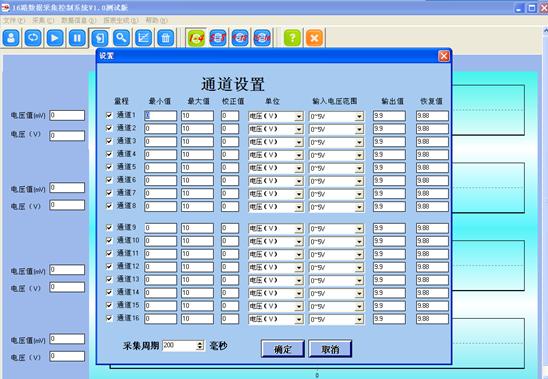Open 通道5 input voltage range dropdown
This screenshot has width=548, height=379.
point(359,168)
